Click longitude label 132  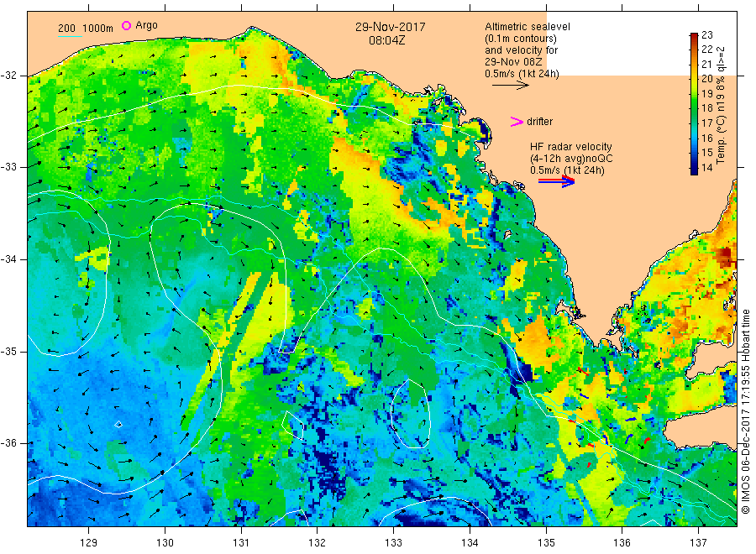point(318,543)
